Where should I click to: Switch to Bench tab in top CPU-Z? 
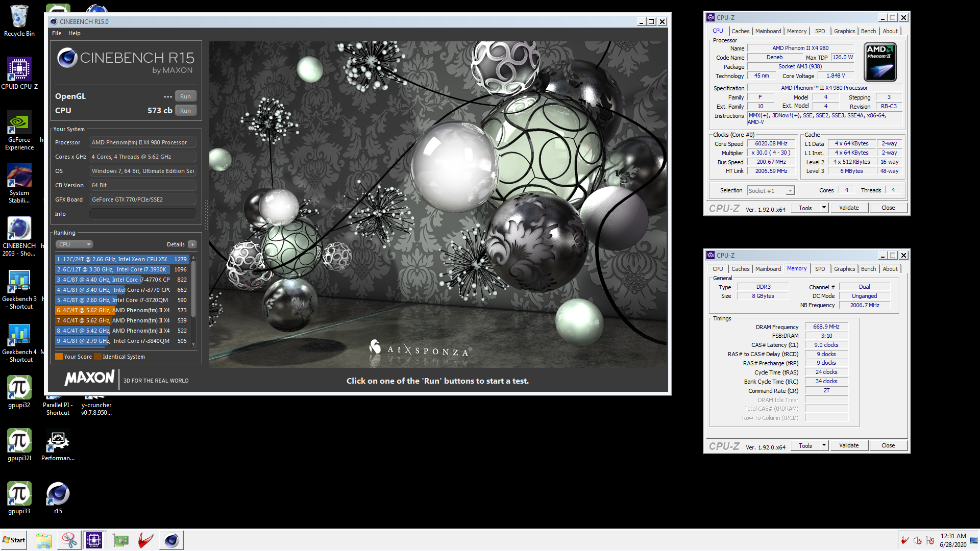coord(868,31)
